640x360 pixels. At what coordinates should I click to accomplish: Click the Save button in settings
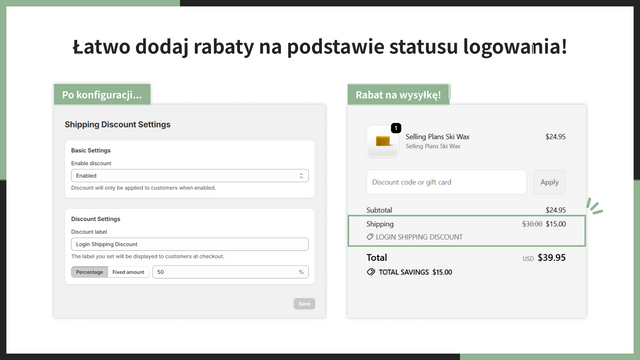304,304
